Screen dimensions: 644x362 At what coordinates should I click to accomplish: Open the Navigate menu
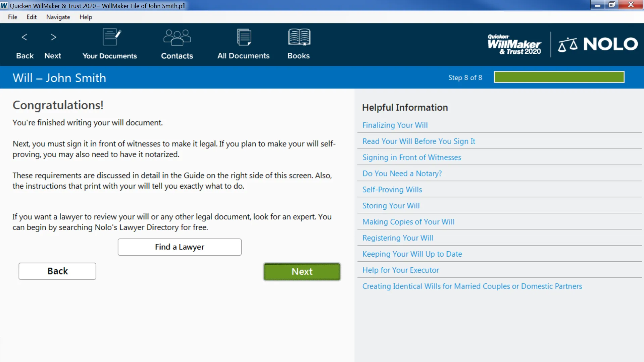58,17
